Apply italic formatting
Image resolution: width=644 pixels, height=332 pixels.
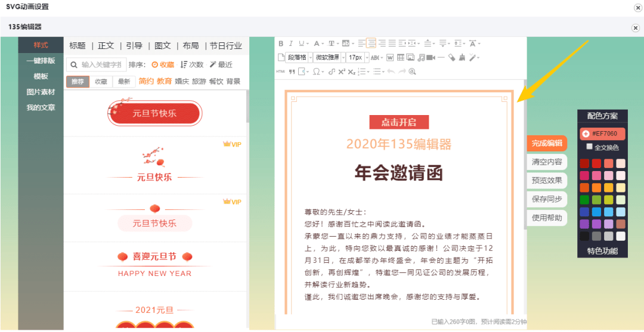point(291,43)
